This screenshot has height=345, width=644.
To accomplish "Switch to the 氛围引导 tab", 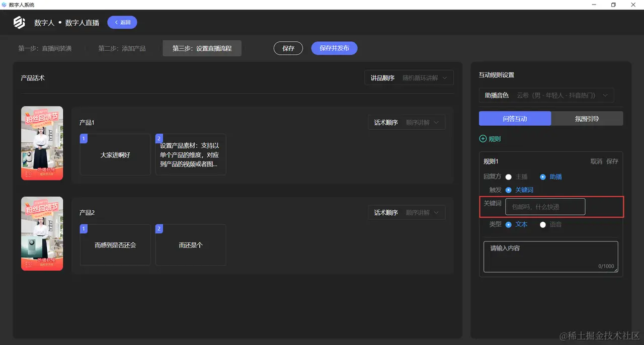I will [x=587, y=119].
